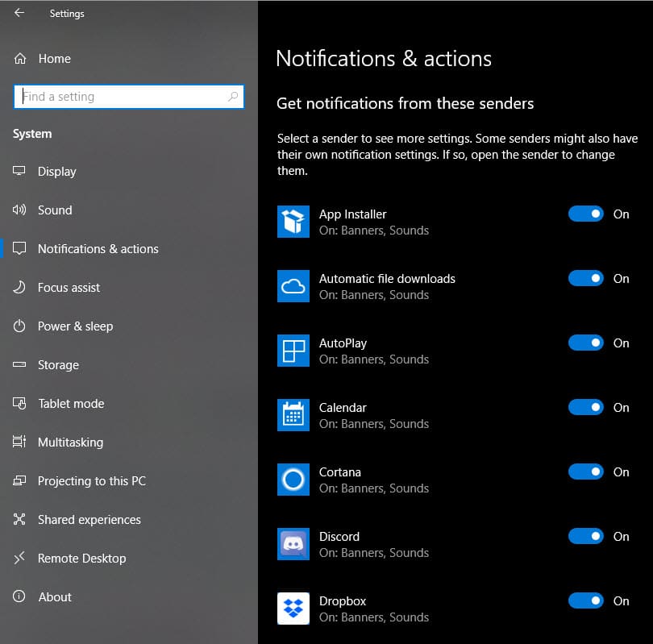Click the Shared experiences icon
The image size is (653, 644).
point(19,520)
